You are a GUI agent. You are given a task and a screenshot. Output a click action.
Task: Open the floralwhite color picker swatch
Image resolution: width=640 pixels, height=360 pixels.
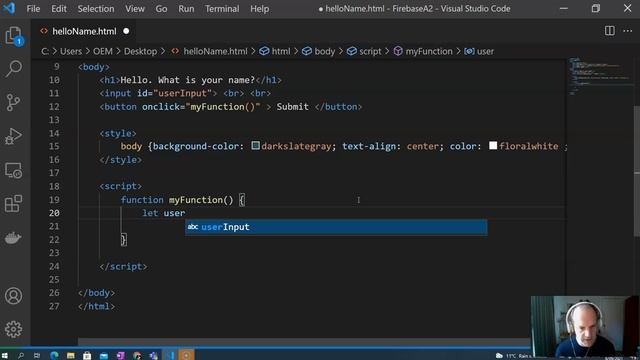pyautogui.click(x=493, y=146)
